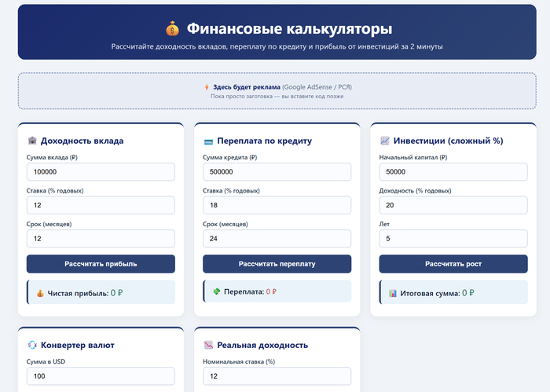
Task: Click the Инвестиции (сложный %) card heading
Action: (449, 141)
